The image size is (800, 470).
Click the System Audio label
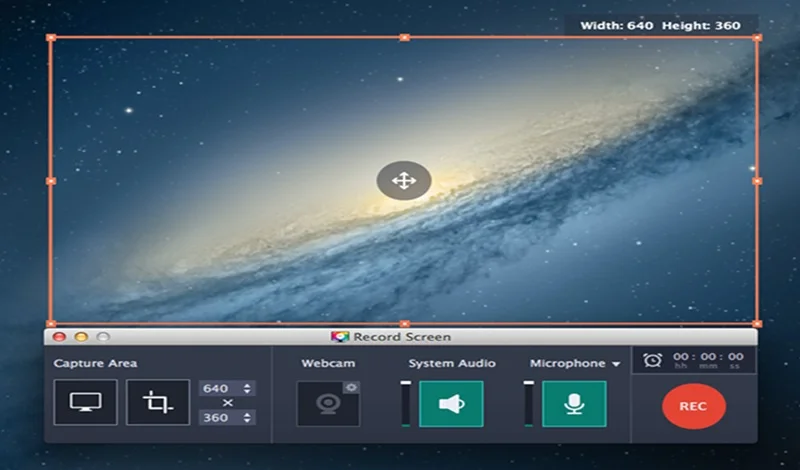[x=452, y=363]
